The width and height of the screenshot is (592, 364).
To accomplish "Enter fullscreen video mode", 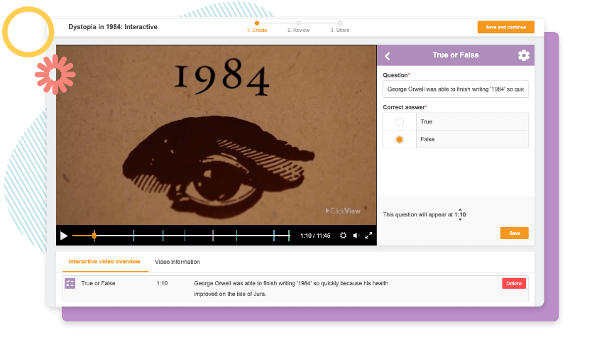I will pyautogui.click(x=369, y=236).
